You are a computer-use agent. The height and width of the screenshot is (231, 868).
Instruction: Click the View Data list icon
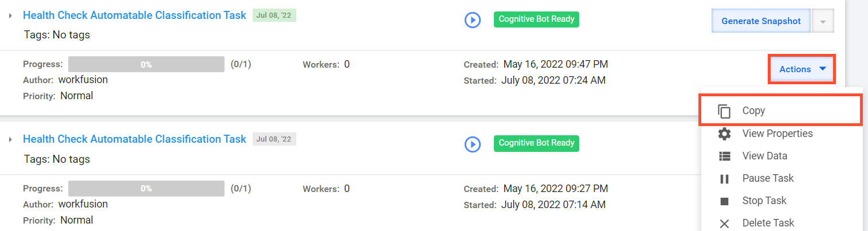724,156
